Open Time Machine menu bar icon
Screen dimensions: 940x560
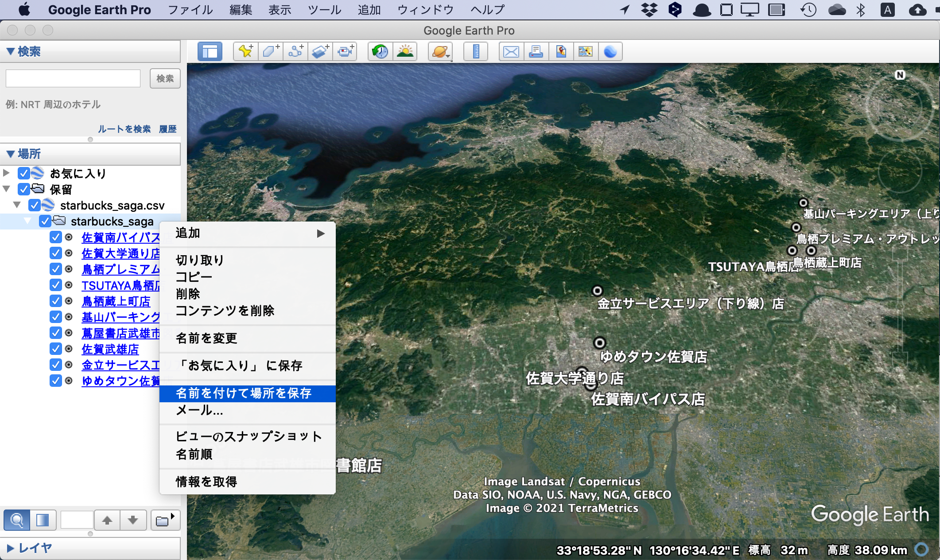click(808, 10)
